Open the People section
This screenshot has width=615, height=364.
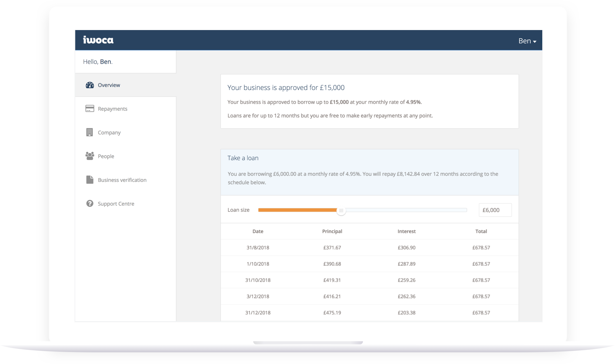[106, 156]
